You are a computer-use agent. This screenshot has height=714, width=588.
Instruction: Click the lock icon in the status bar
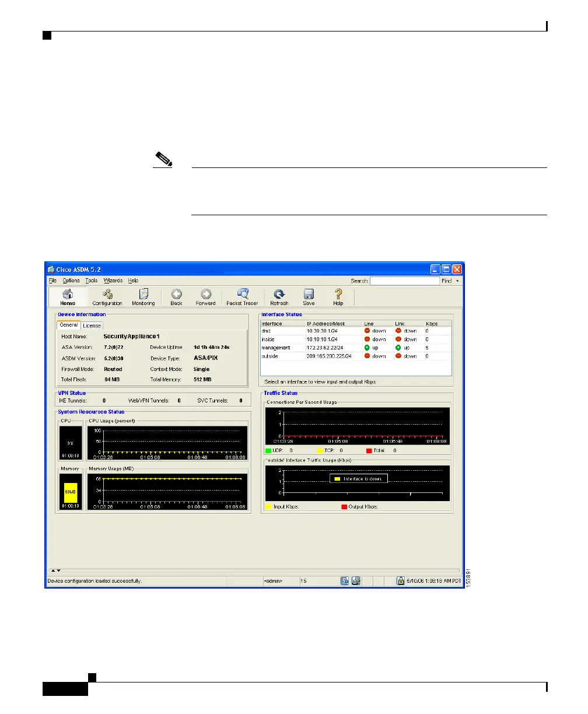[x=401, y=580]
